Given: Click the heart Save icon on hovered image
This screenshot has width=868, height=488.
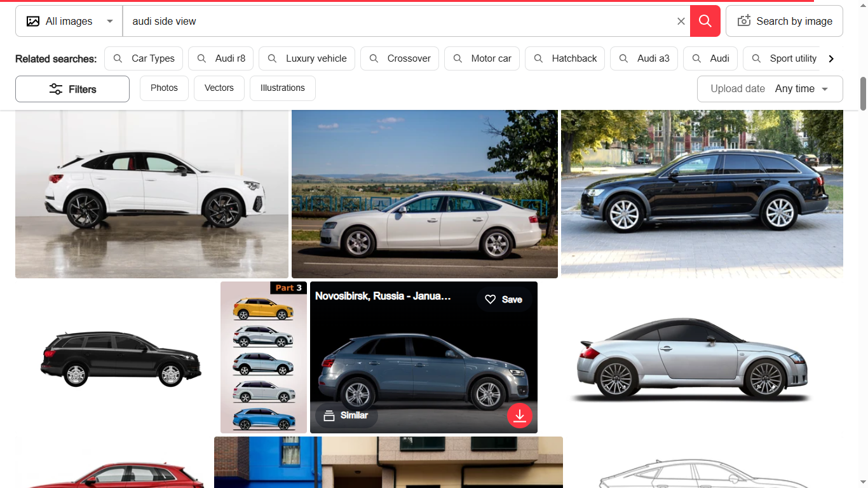Looking at the screenshot, I should tap(490, 299).
